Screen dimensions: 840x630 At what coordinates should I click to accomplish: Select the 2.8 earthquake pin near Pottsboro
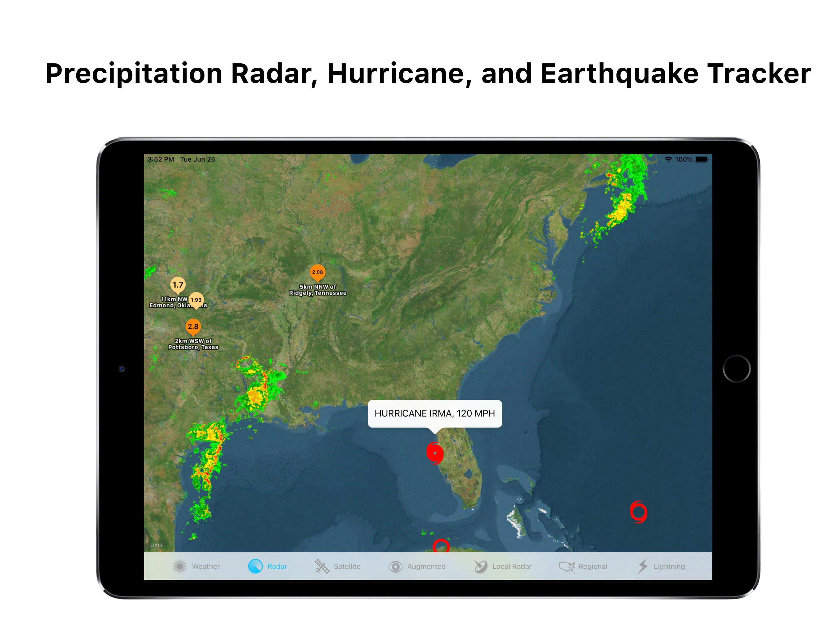(x=193, y=326)
